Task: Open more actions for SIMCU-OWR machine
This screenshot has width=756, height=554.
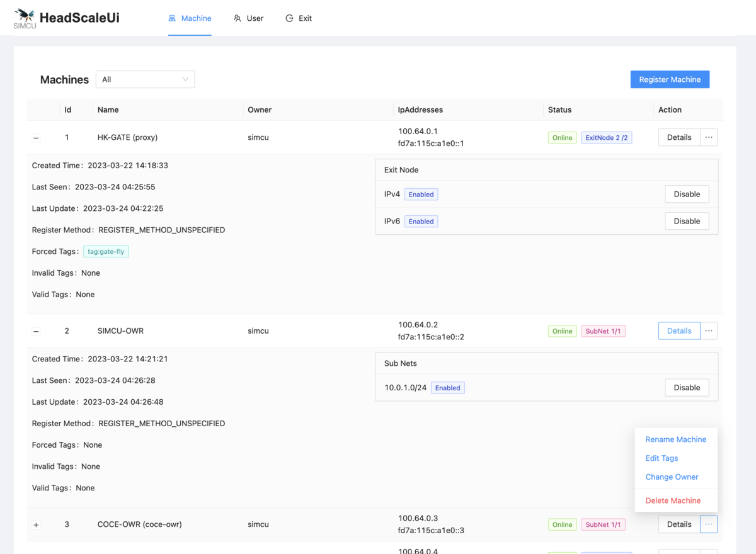Action: (709, 331)
